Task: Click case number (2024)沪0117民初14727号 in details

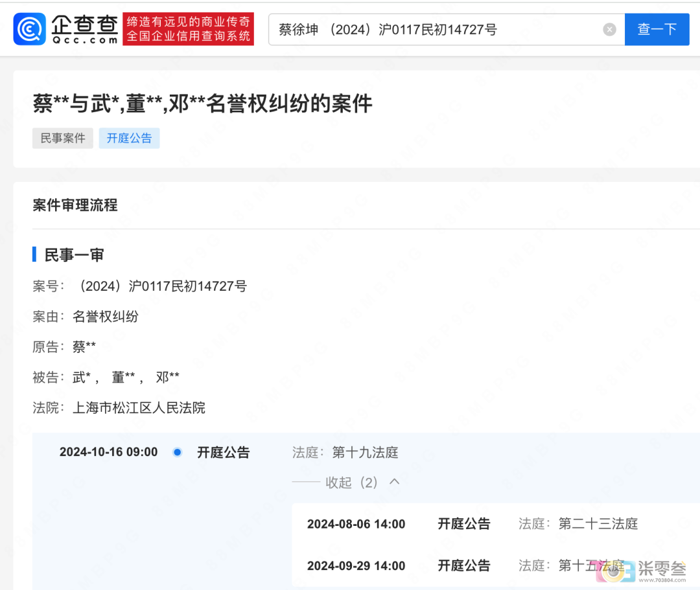Action: point(162,286)
